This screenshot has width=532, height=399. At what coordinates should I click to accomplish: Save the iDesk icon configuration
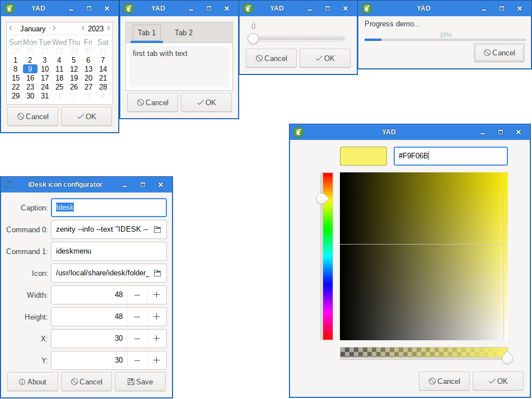140,382
